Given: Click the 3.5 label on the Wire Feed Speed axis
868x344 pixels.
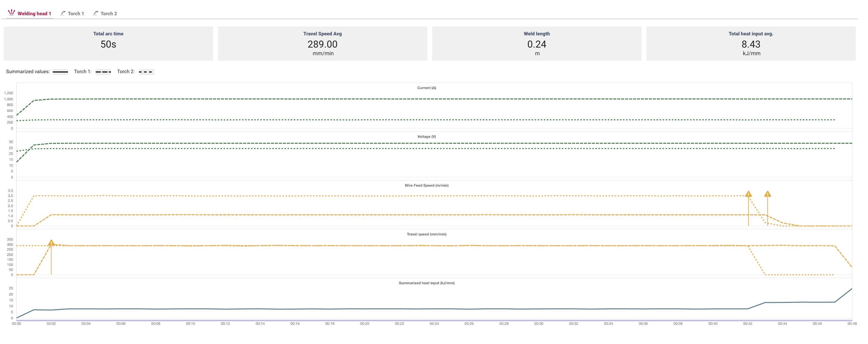Looking at the screenshot, I should [x=11, y=191].
